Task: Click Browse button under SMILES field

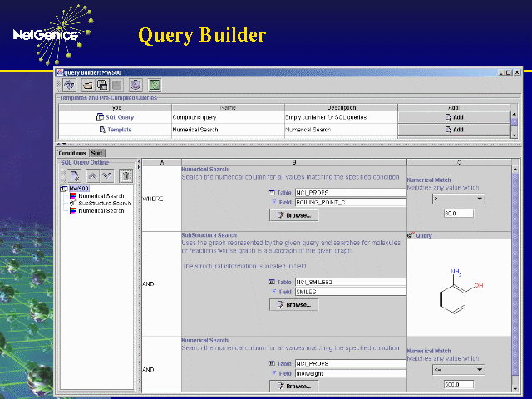Action: tap(293, 304)
